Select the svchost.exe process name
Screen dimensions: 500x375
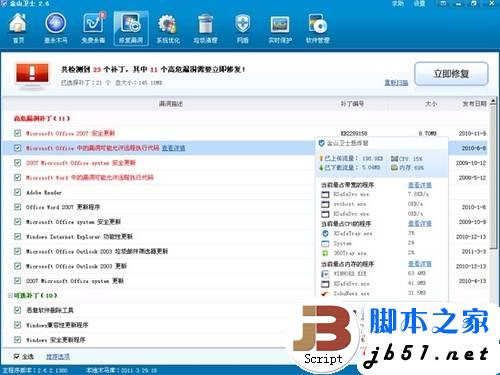(x=350, y=204)
